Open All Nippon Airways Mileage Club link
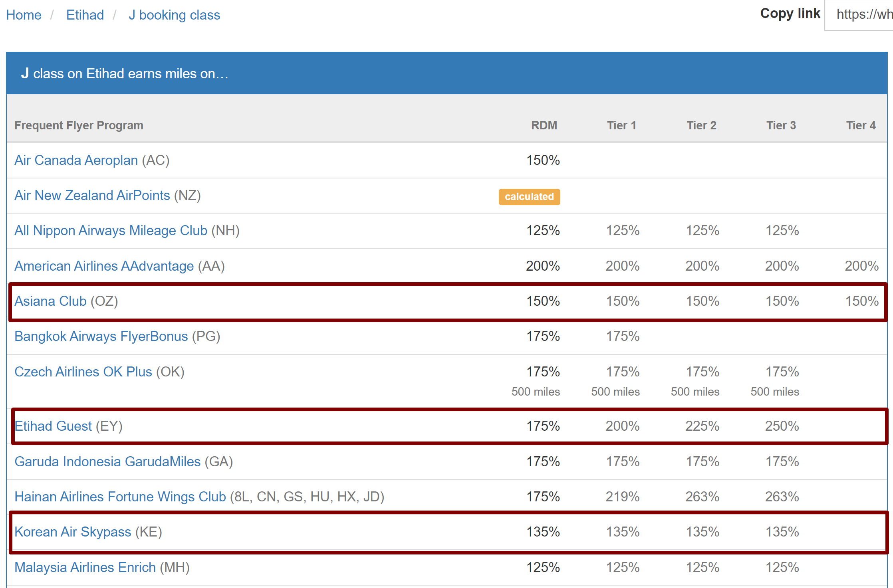This screenshot has height=588, width=893. click(x=111, y=230)
